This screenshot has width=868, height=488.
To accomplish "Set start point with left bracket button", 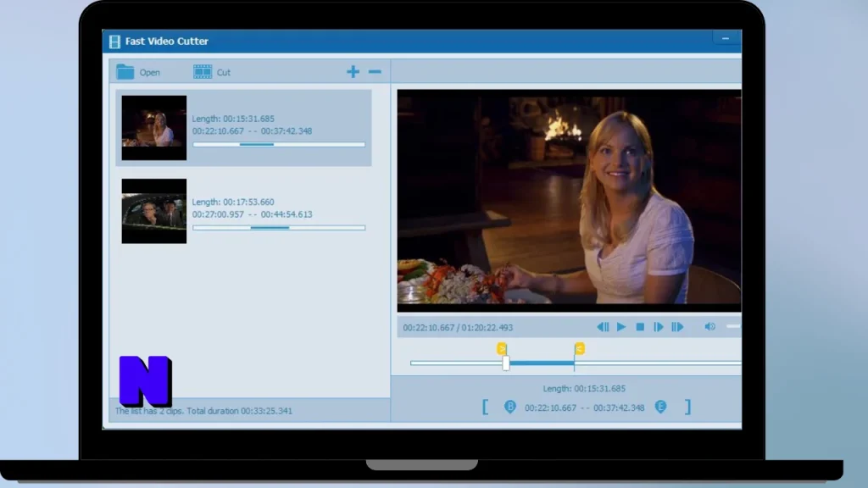I will pyautogui.click(x=486, y=408).
